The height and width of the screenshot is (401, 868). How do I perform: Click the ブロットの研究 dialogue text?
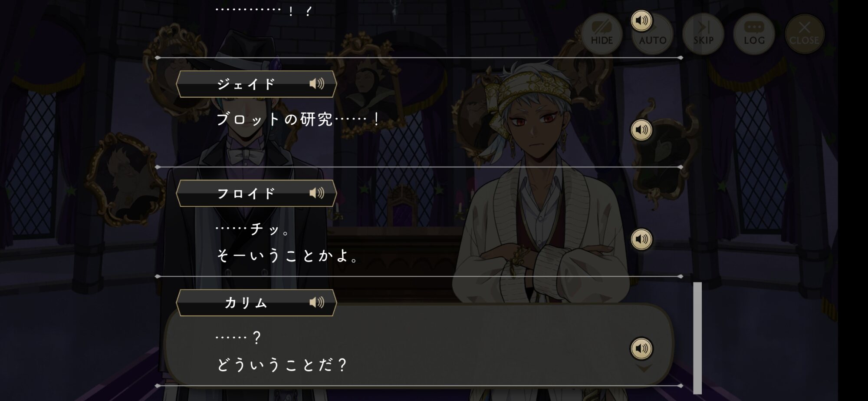pos(299,119)
